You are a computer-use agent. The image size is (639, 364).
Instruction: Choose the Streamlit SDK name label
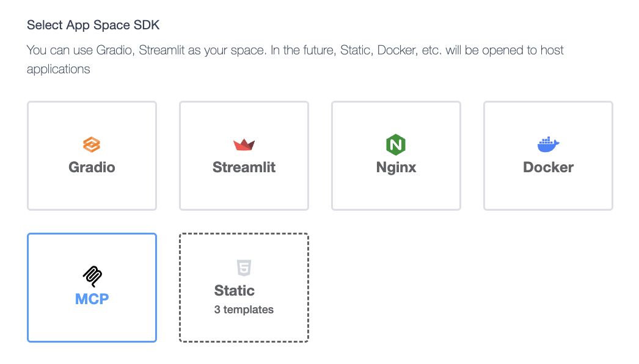(x=244, y=167)
